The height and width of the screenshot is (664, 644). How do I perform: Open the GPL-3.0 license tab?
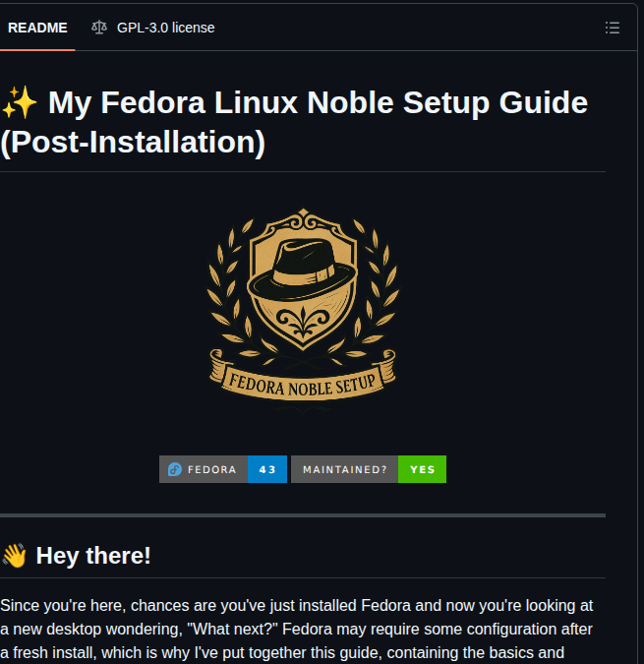click(153, 28)
